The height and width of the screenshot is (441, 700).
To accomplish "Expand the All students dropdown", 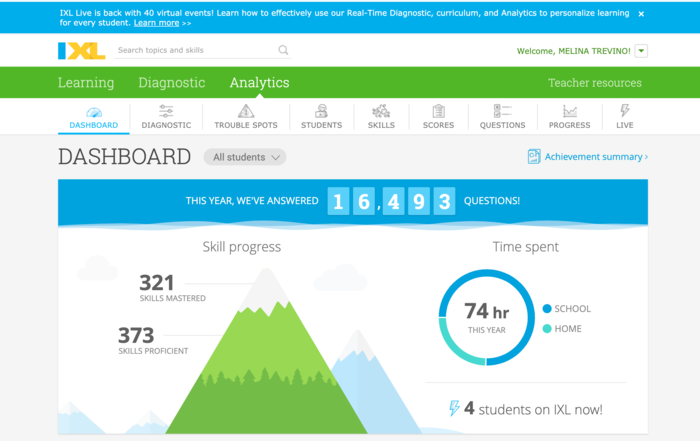I will 244,157.
